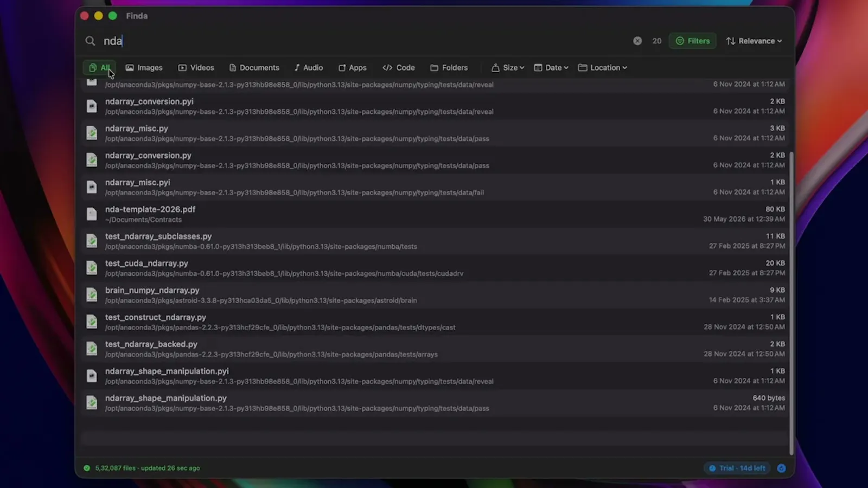Click the file icon of test_cuda_ndarray.py
Image resolution: width=868 pixels, height=488 pixels.
tap(92, 268)
